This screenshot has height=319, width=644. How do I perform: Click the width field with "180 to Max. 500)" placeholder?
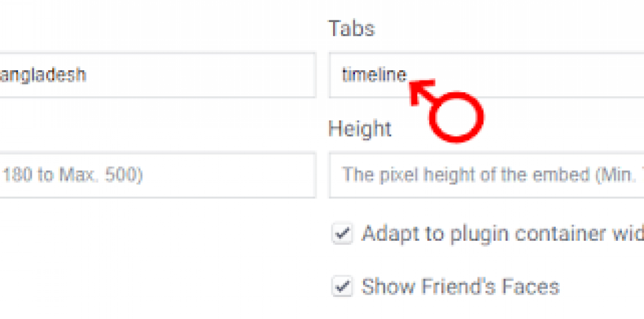157,175
